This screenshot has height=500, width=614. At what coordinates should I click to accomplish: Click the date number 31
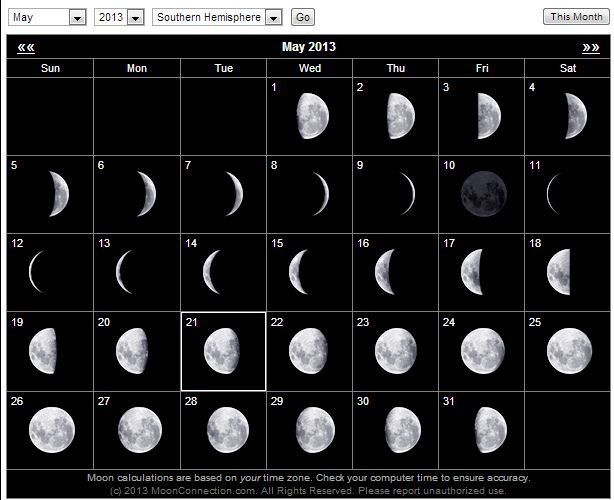pos(448,401)
